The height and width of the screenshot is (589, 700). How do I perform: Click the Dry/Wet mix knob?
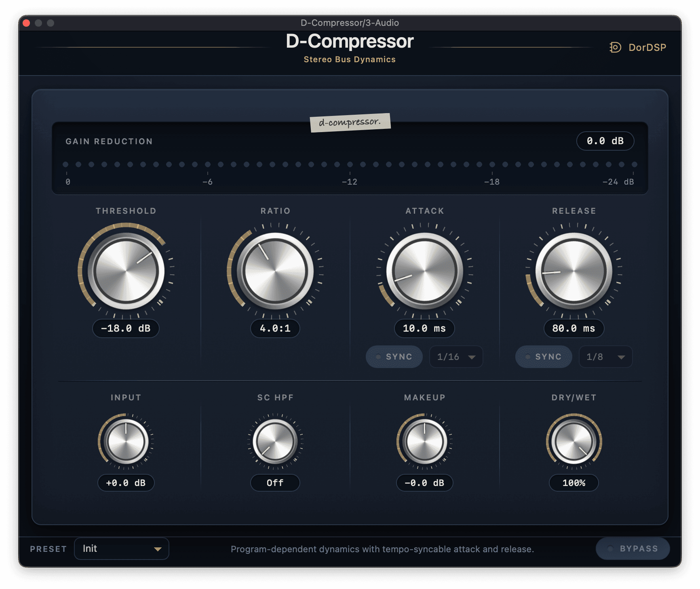coord(574,441)
